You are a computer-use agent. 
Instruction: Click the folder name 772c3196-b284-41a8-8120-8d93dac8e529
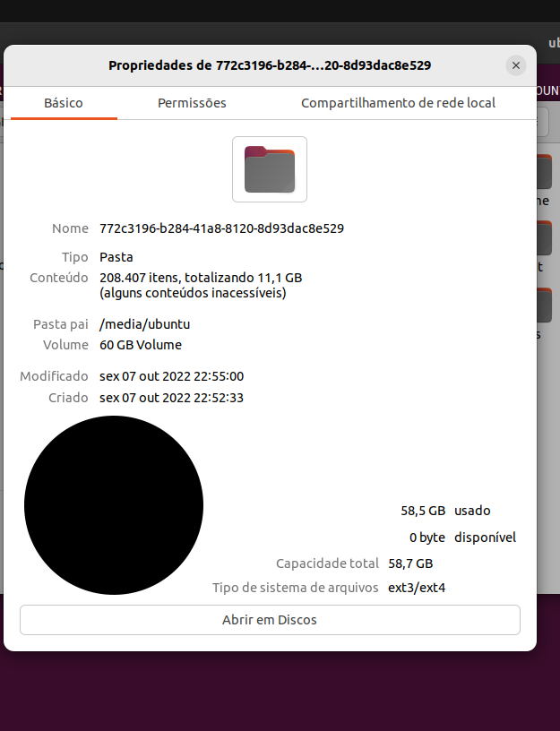pyautogui.click(x=221, y=228)
